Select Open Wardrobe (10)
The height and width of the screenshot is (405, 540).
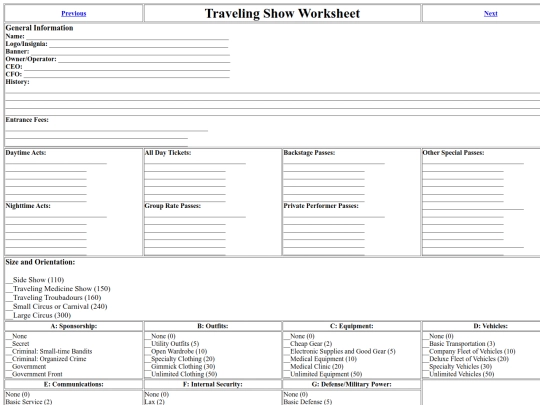(176, 351)
